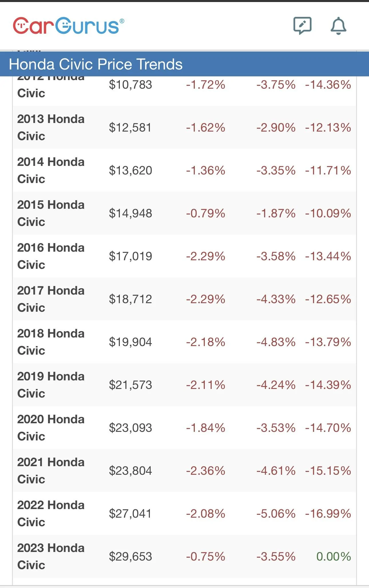369x588 pixels.
Task: Tap the Honda Civic Price Trends header
Action: [x=96, y=64]
